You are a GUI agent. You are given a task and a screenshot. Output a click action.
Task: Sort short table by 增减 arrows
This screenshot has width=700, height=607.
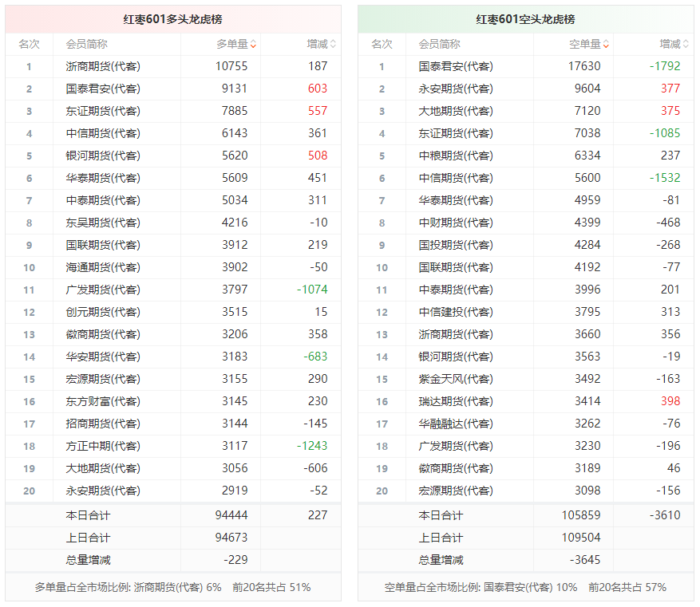pyautogui.click(x=686, y=44)
